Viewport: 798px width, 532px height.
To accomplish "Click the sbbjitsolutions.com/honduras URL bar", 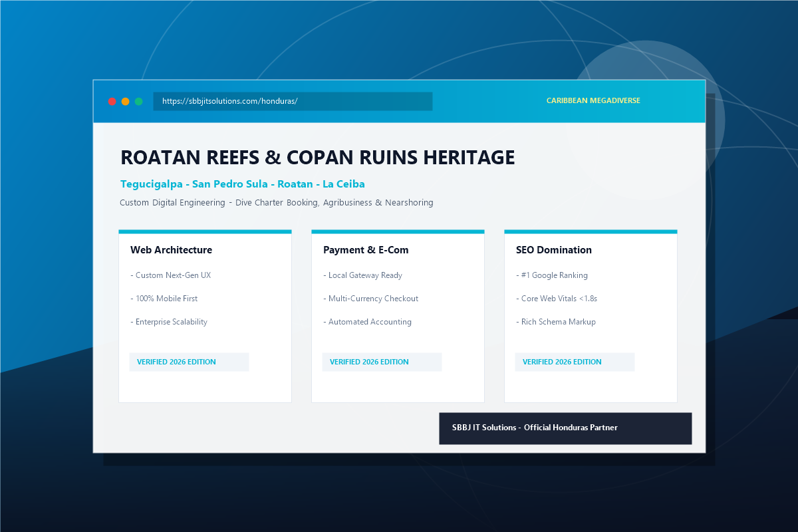I will (x=293, y=101).
